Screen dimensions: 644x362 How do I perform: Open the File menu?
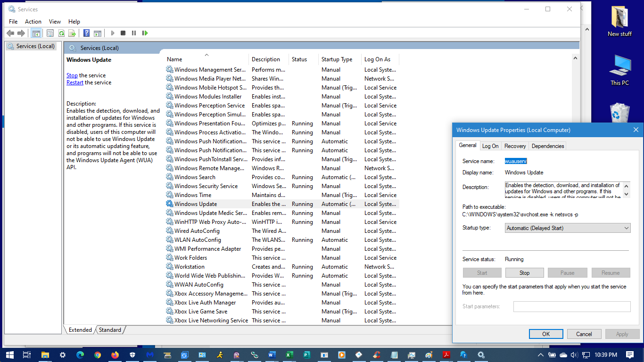click(x=13, y=22)
